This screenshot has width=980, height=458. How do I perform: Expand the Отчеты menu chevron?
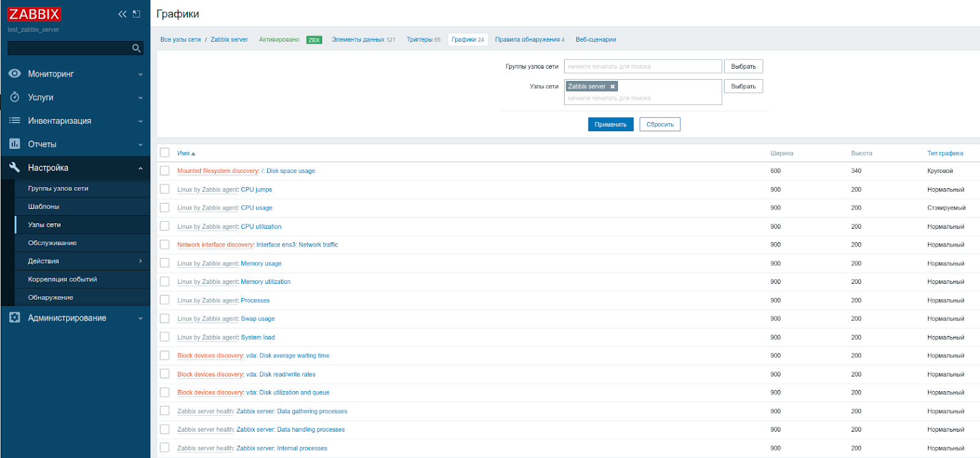(140, 145)
